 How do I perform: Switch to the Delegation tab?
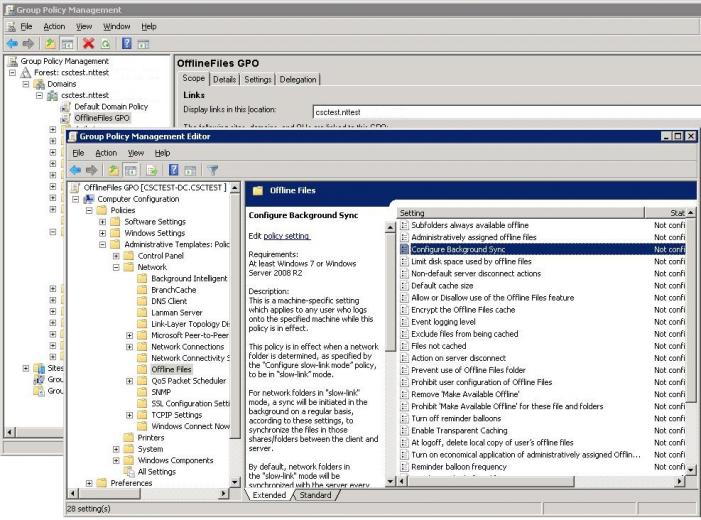298,80
